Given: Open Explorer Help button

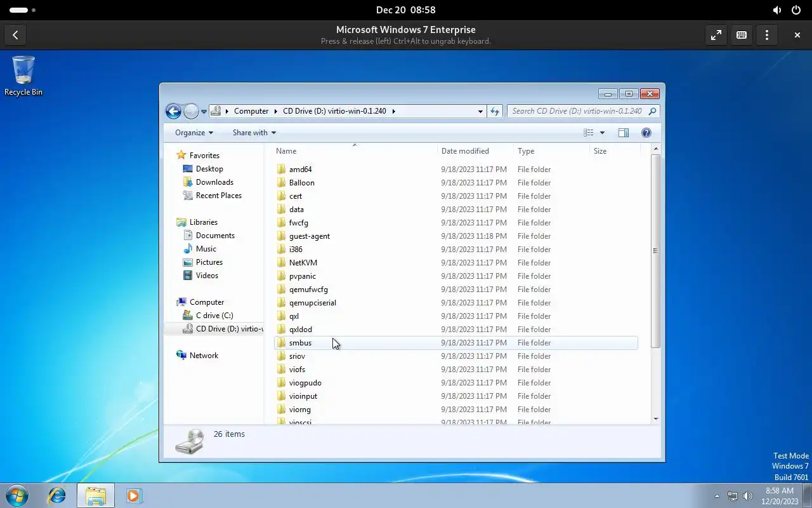Looking at the screenshot, I should point(646,133).
